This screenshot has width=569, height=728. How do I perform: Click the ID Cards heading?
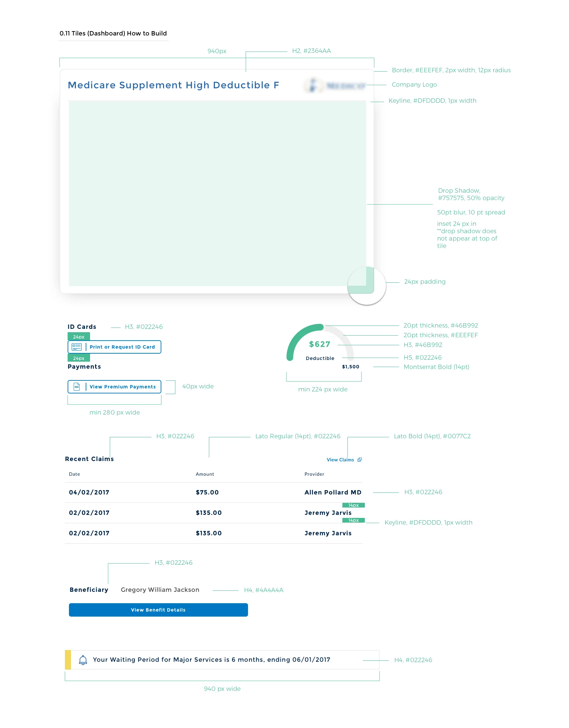[82, 327]
